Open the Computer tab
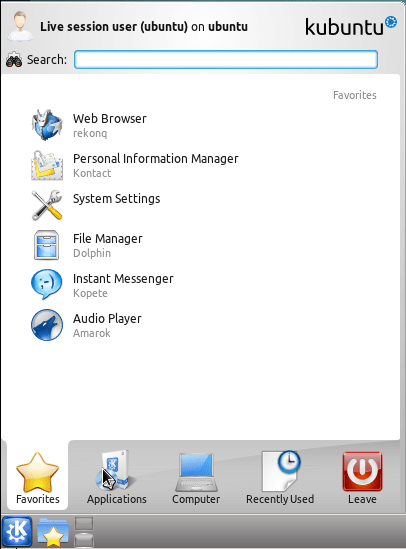 click(196, 478)
